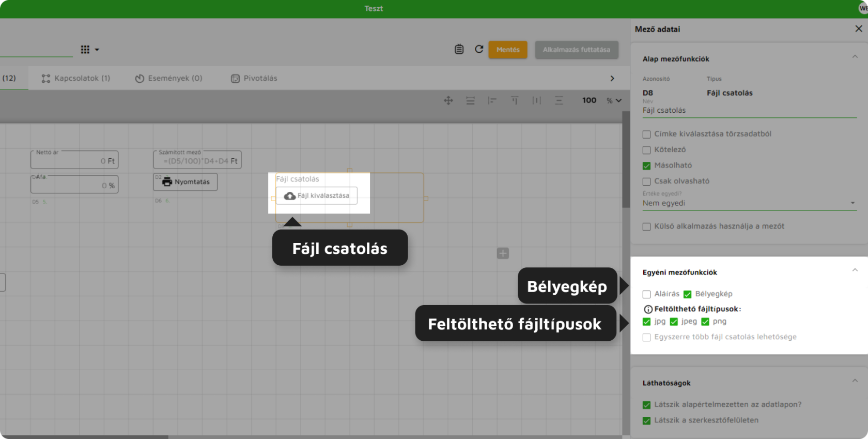This screenshot has height=439, width=868.
Task: Collapse the Egyéni mezőfunkciók section
Action: 855,270
